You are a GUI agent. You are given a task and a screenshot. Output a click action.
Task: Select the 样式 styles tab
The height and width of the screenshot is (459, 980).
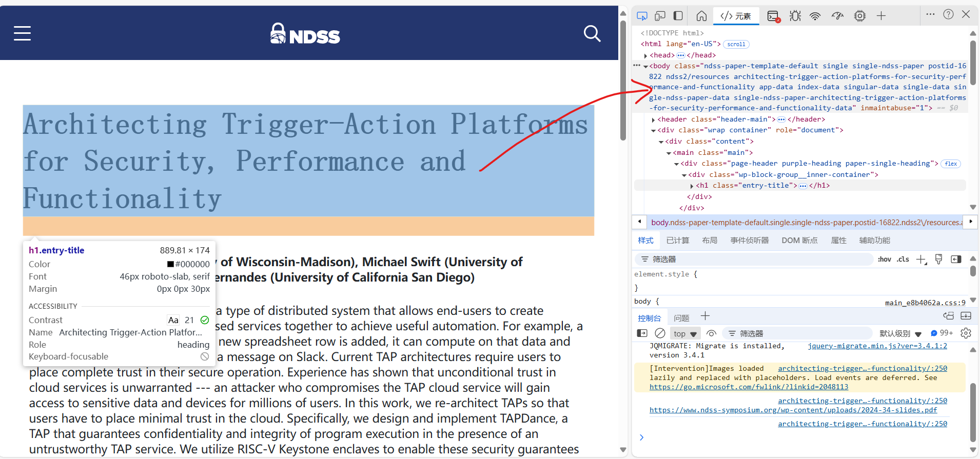645,241
